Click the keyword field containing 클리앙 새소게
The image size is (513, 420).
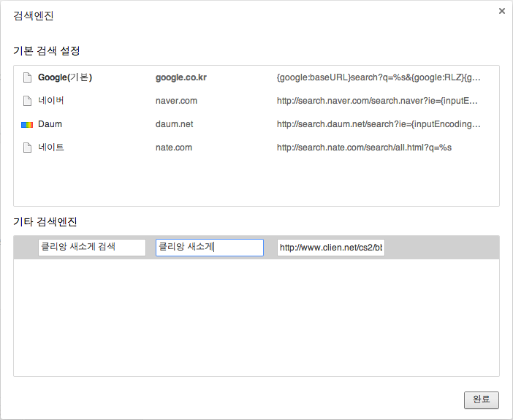[x=210, y=248]
